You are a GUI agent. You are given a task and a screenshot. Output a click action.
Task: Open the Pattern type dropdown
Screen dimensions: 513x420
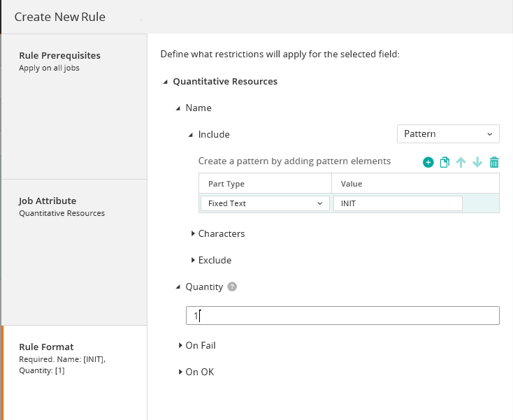click(x=447, y=134)
